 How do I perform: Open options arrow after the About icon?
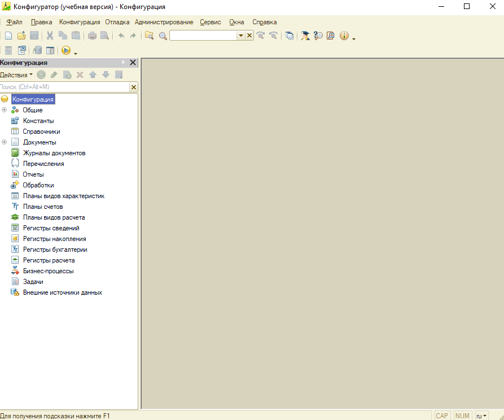(354, 38)
